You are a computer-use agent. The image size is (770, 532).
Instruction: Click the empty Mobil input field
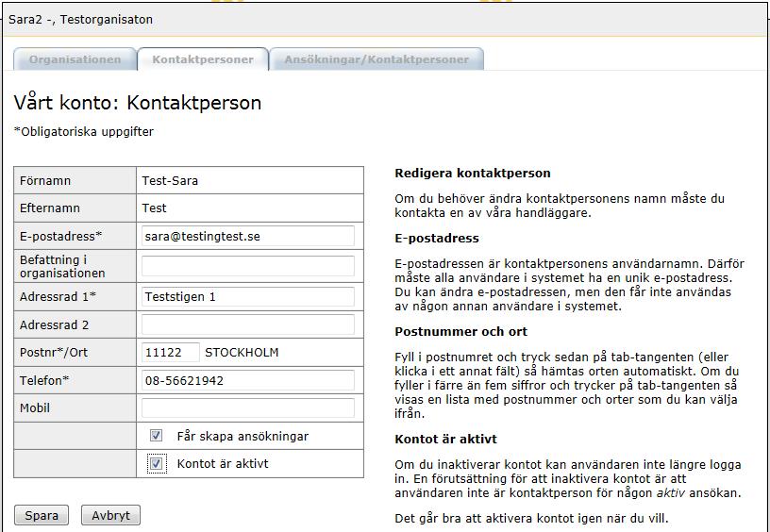pyautogui.click(x=248, y=407)
